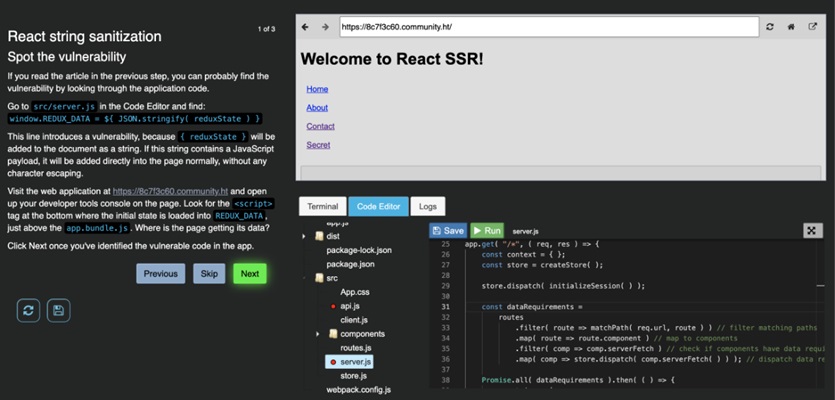Go to the Previous step
This screenshot has height=400, width=835.
pos(160,274)
